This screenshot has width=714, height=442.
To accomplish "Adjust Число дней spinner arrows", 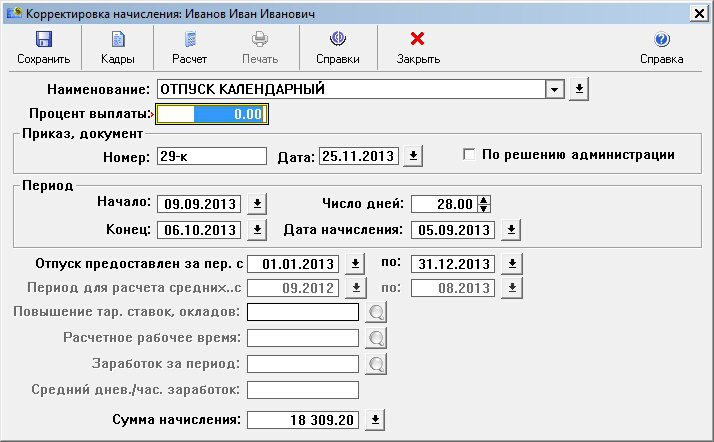I will tap(484, 204).
